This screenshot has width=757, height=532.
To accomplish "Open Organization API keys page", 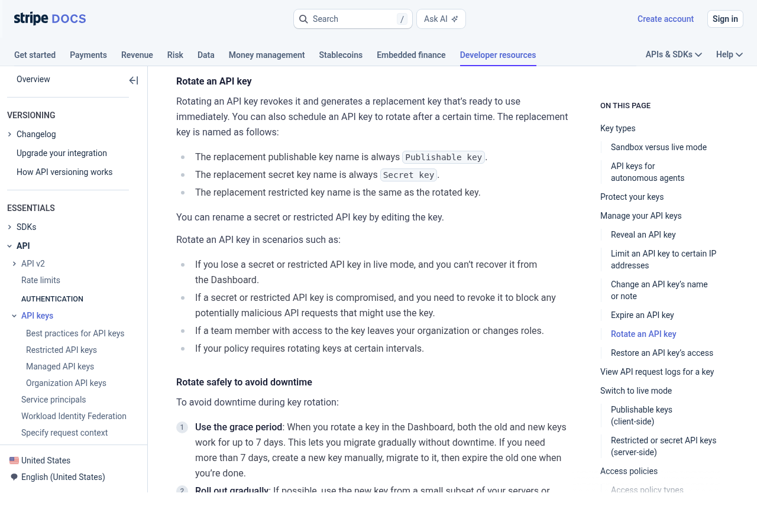I will point(66,383).
